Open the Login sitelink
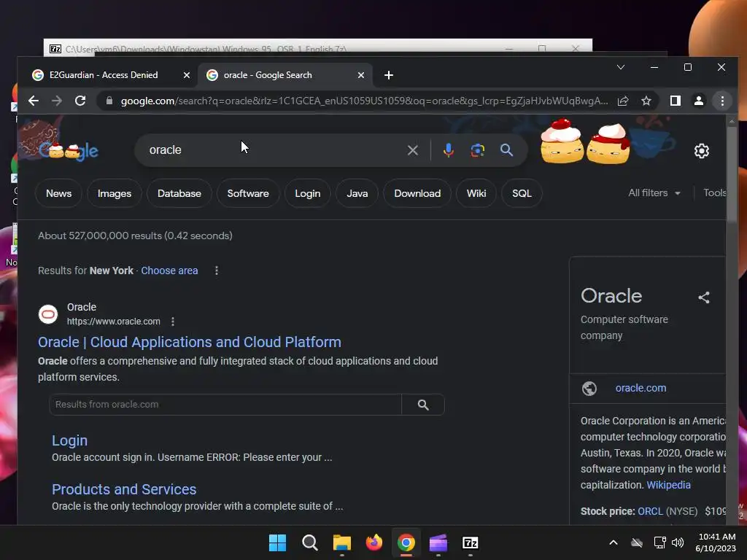Image resolution: width=747 pixels, height=560 pixels. pyautogui.click(x=69, y=440)
